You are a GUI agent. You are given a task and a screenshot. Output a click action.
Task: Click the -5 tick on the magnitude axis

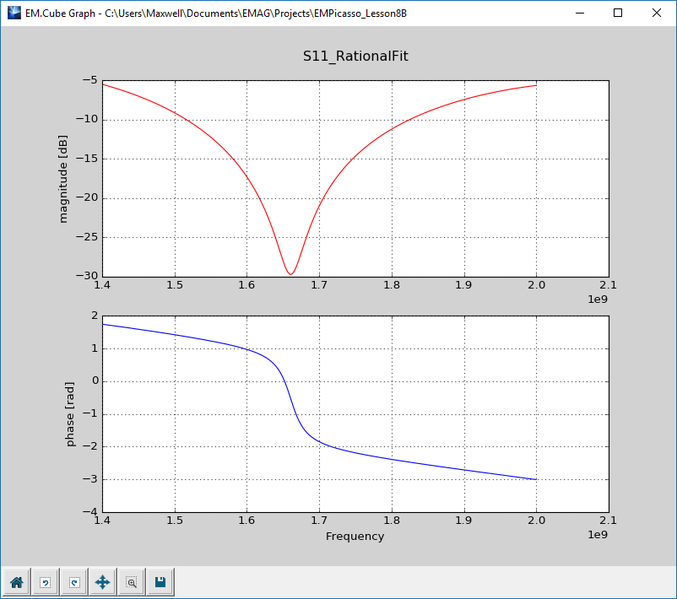click(90, 80)
